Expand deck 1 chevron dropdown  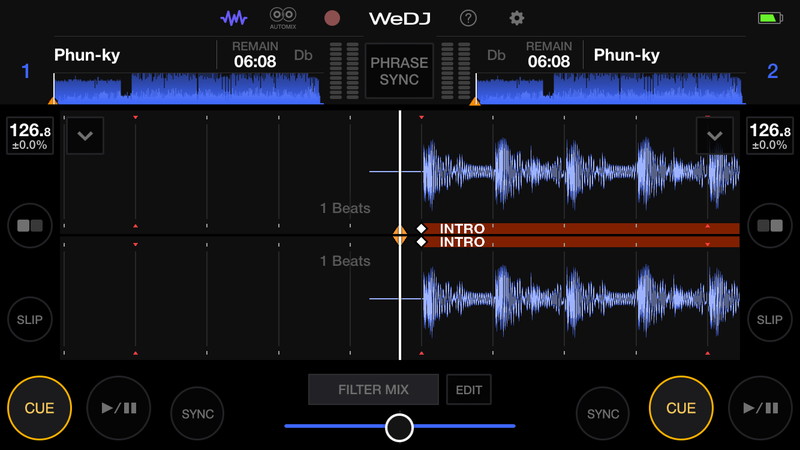(x=85, y=136)
